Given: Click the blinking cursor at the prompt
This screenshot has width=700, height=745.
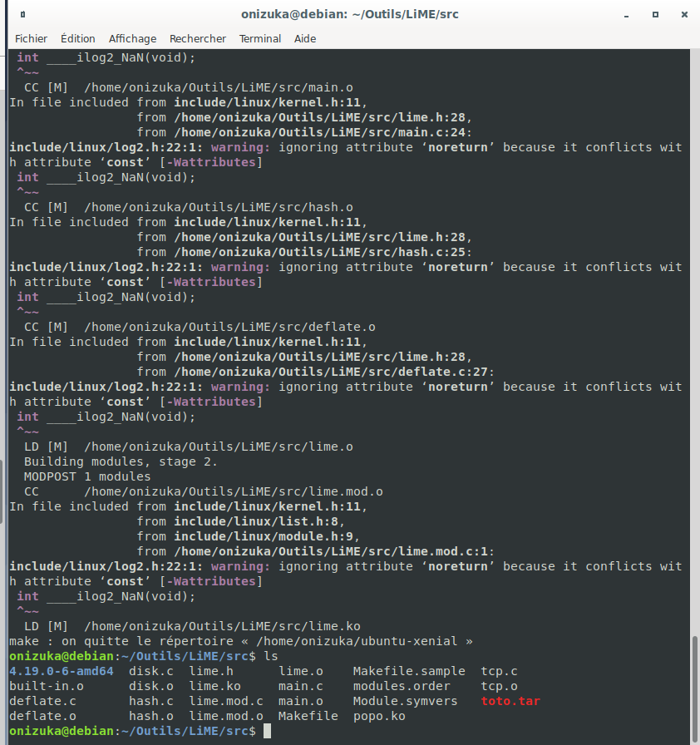Looking at the screenshot, I should [x=267, y=730].
